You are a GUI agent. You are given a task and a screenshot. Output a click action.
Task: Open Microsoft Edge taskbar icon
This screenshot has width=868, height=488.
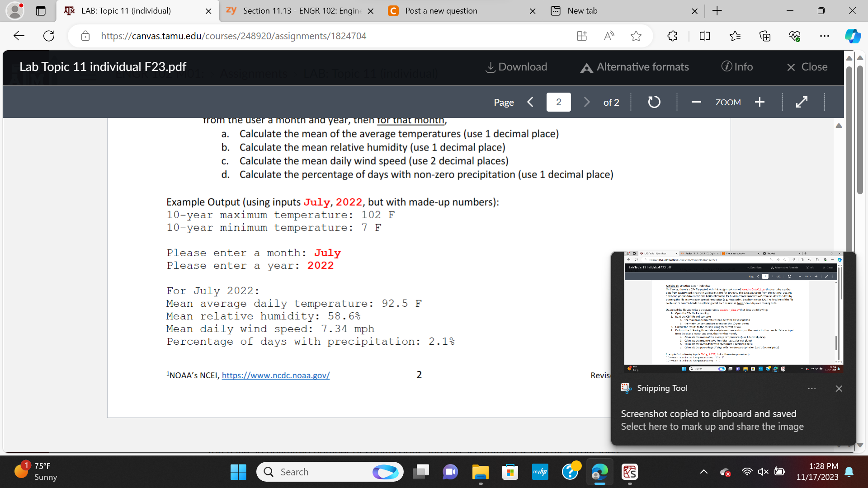click(x=600, y=472)
